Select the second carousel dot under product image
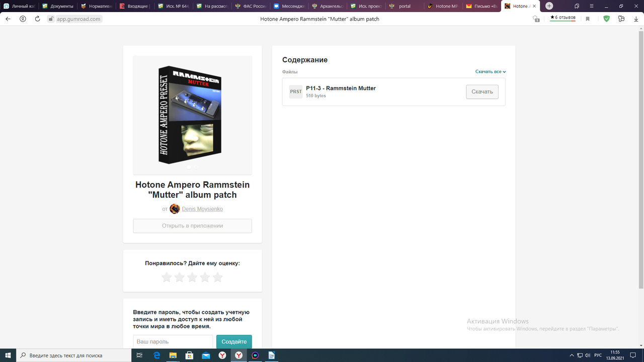 [196, 167]
